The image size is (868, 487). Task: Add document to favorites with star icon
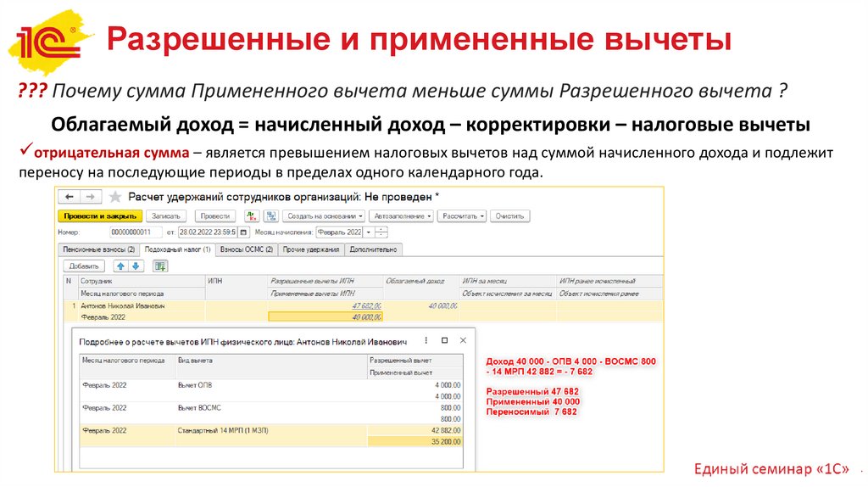coord(115,197)
